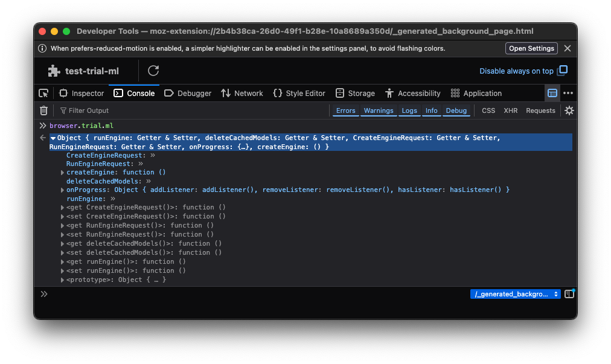
Task: Click the element picker icon
Action: pyautogui.click(x=43, y=93)
